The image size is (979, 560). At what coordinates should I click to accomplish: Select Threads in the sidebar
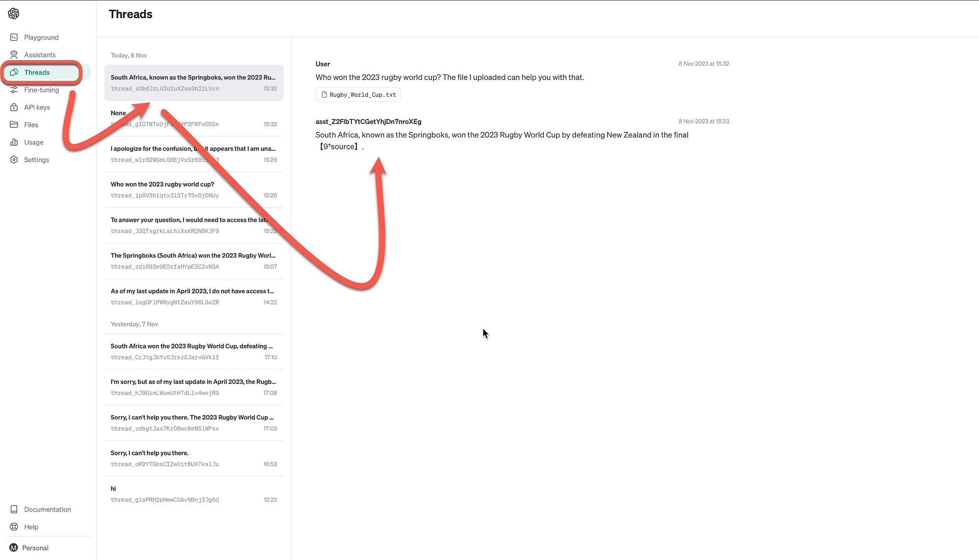pyautogui.click(x=37, y=72)
